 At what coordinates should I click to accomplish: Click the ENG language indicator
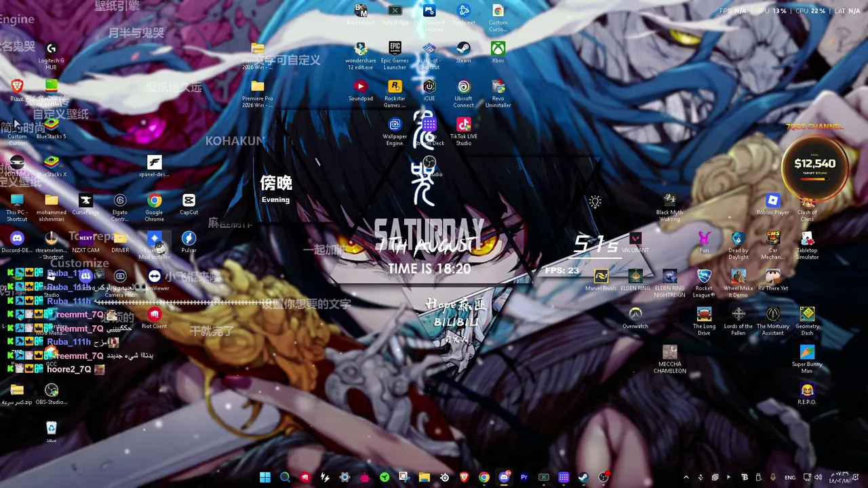coord(790,477)
